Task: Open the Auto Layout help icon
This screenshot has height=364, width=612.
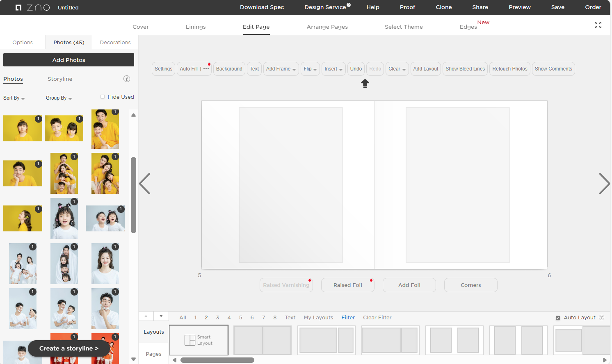Action: click(602, 318)
